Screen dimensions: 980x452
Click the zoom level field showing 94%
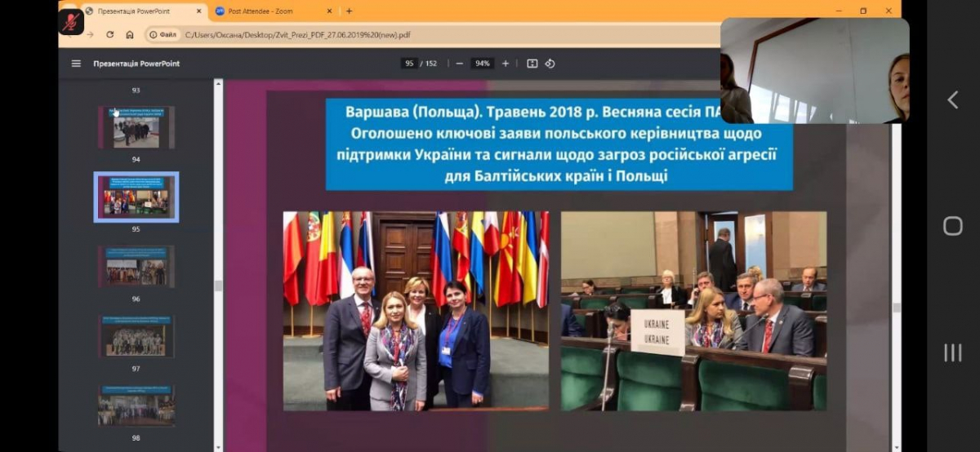(483, 64)
